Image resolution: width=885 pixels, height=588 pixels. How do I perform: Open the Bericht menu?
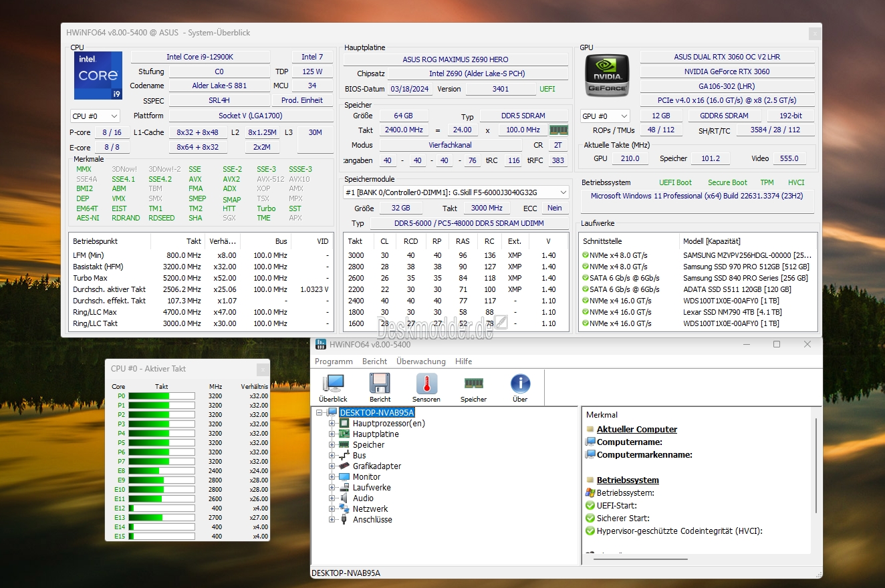pyautogui.click(x=374, y=361)
